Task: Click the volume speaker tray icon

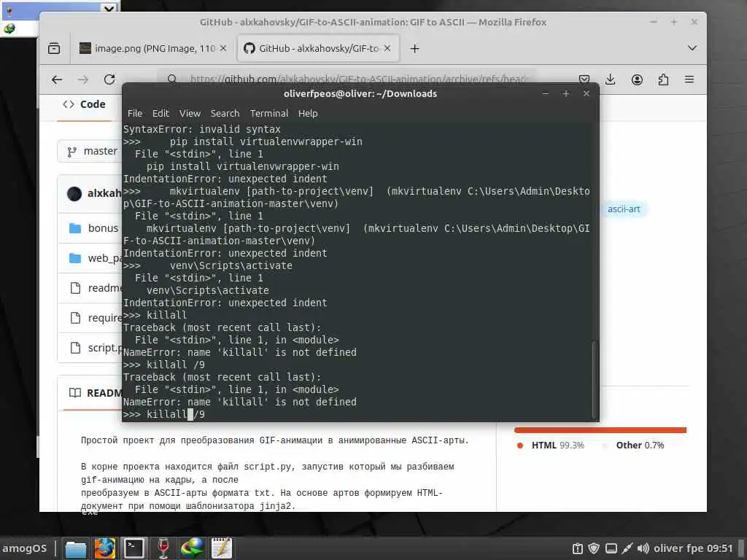Action: (643, 548)
